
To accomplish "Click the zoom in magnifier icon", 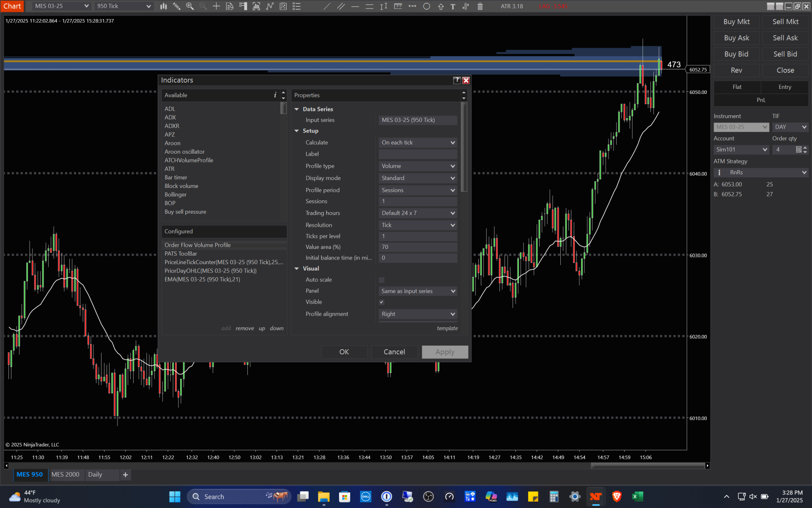I will pos(190,6).
